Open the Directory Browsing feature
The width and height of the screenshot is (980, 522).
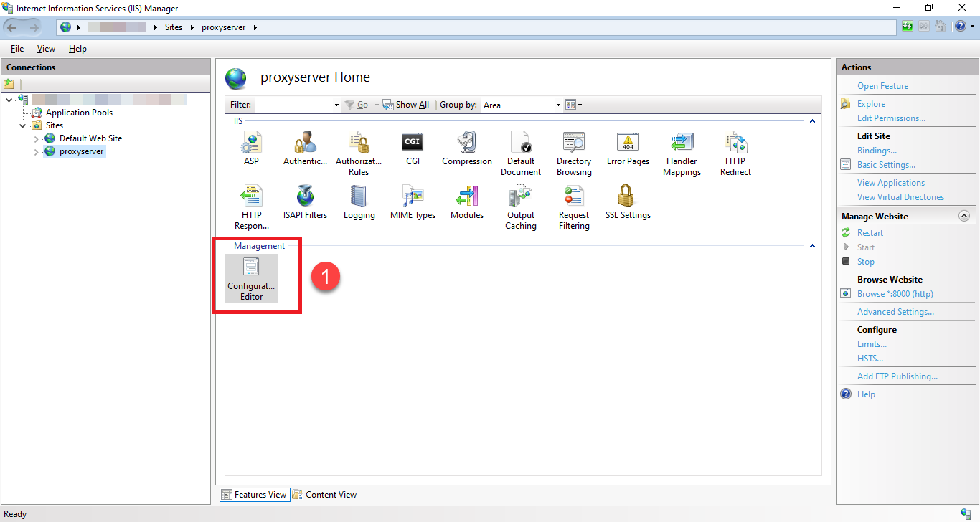tap(574, 153)
